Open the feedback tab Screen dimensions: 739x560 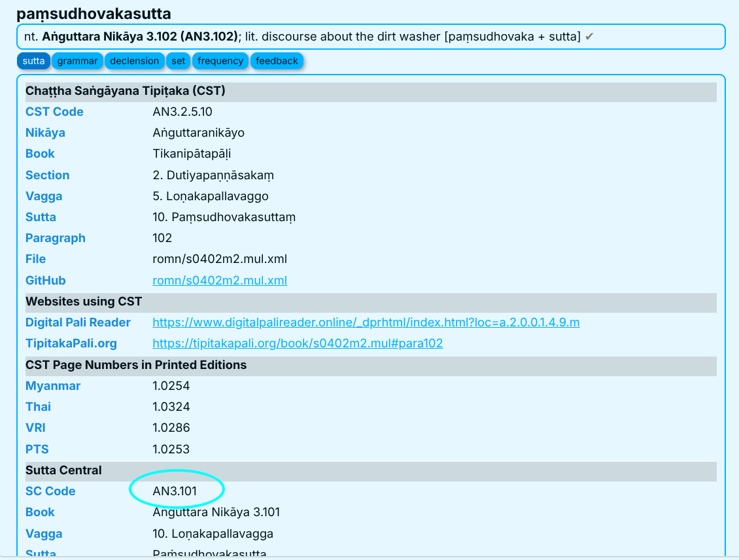(277, 61)
